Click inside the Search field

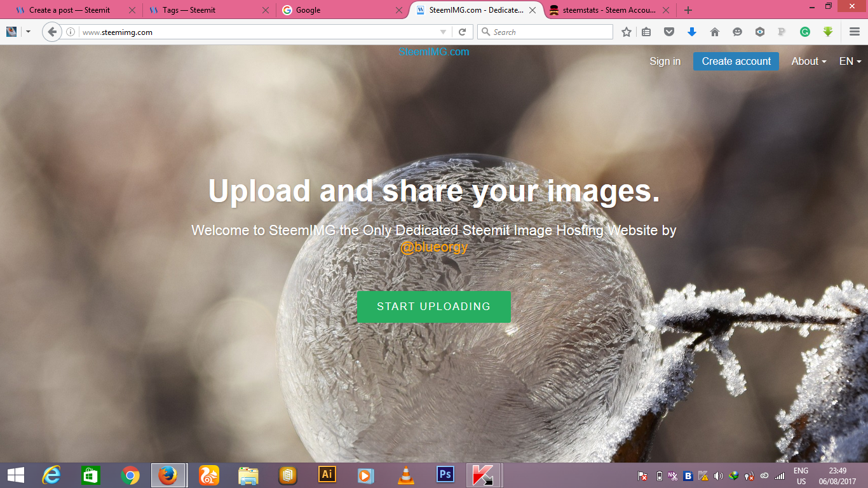pyautogui.click(x=545, y=31)
